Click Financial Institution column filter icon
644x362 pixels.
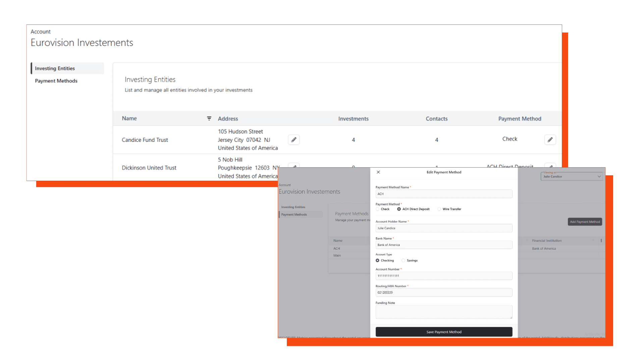click(x=593, y=241)
